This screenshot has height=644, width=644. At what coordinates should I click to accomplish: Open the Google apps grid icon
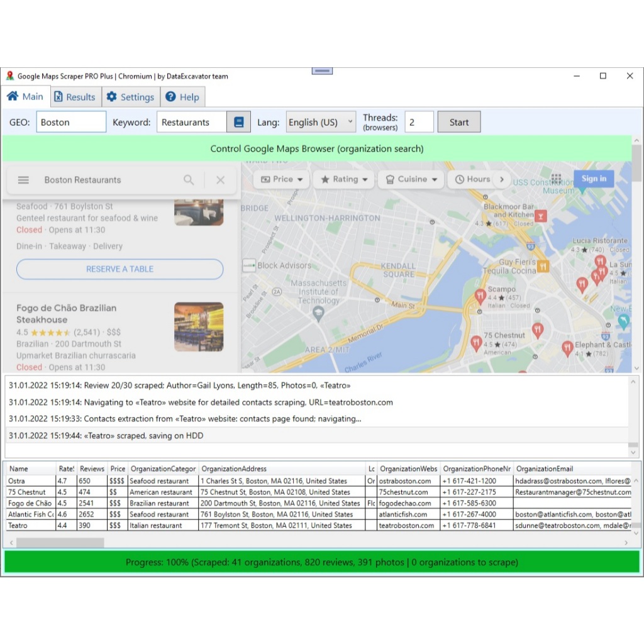pyautogui.click(x=556, y=179)
